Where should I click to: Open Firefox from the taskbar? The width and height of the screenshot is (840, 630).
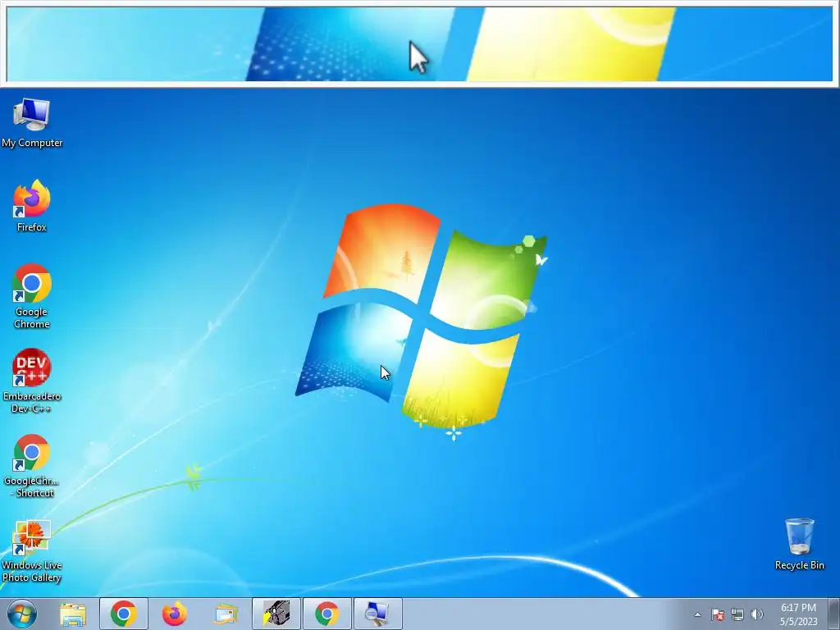tap(175, 614)
